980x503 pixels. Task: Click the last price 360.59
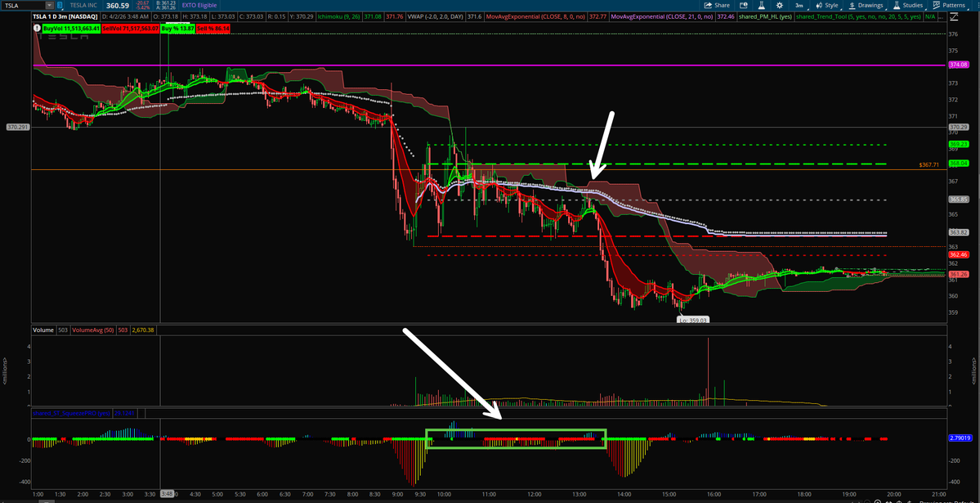[118, 5]
